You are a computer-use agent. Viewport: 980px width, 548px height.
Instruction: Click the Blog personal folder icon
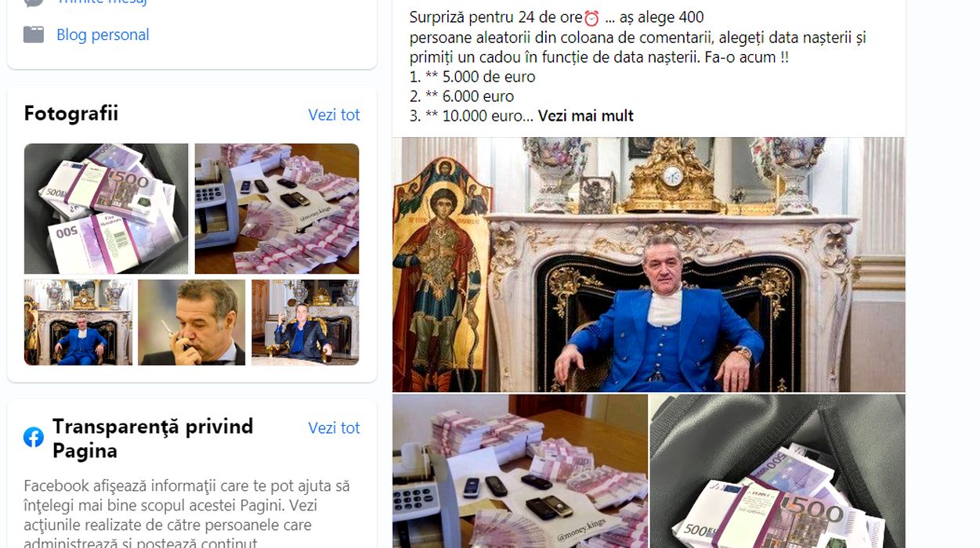click(34, 34)
